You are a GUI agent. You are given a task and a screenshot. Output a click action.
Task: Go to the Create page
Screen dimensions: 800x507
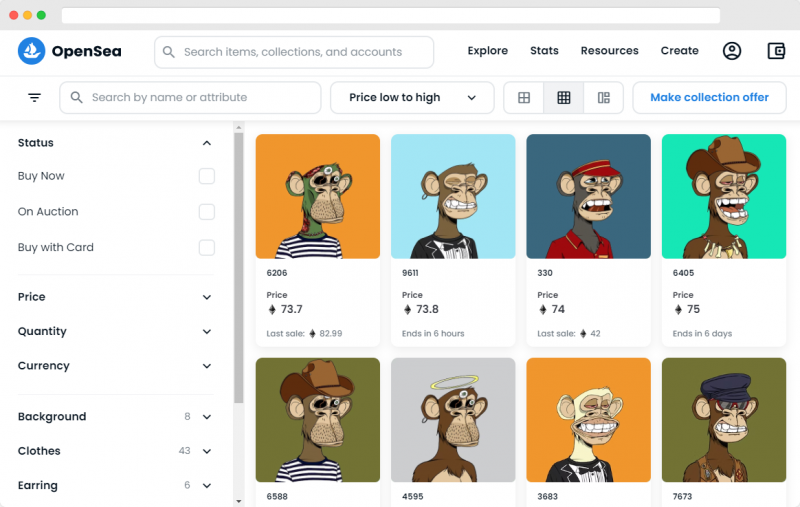pos(680,51)
